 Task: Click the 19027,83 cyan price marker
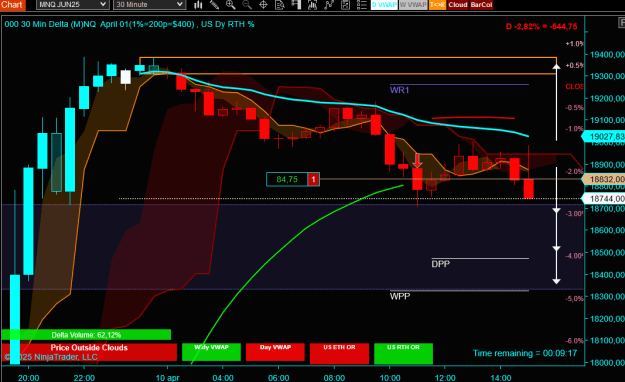click(603, 137)
